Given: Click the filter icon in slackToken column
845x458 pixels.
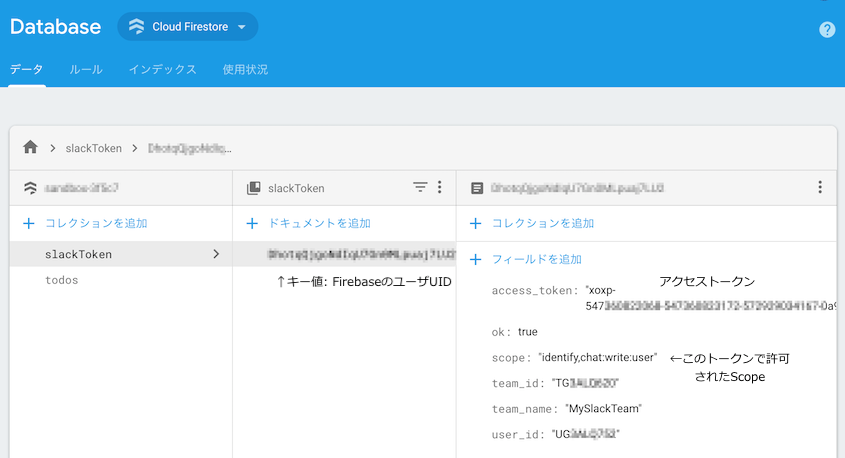Looking at the screenshot, I should coord(420,187).
